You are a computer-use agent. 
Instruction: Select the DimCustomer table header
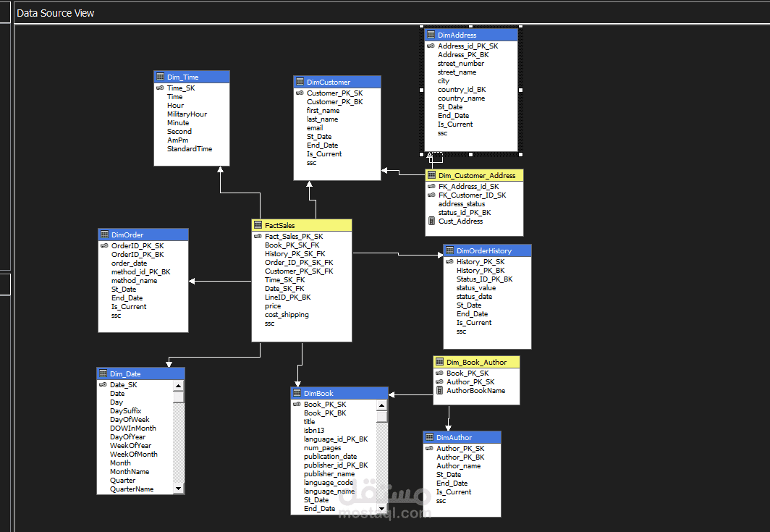337,82
